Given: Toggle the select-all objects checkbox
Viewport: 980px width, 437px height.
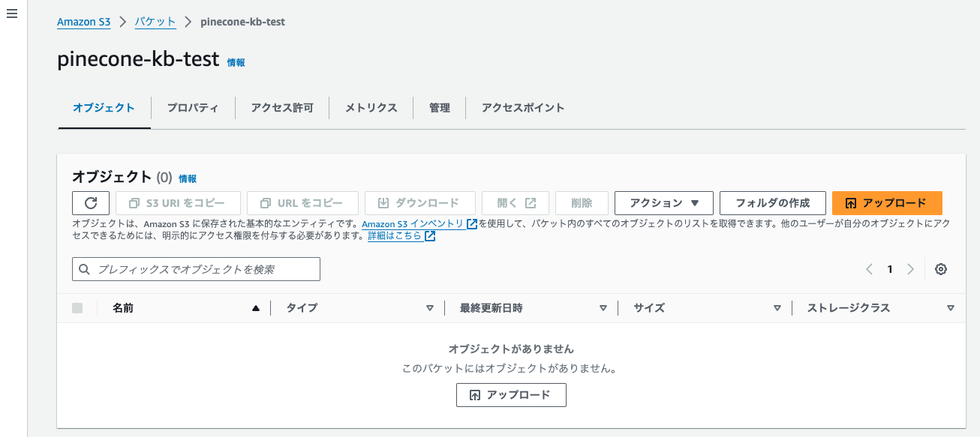Looking at the screenshot, I should click(x=77, y=308).
